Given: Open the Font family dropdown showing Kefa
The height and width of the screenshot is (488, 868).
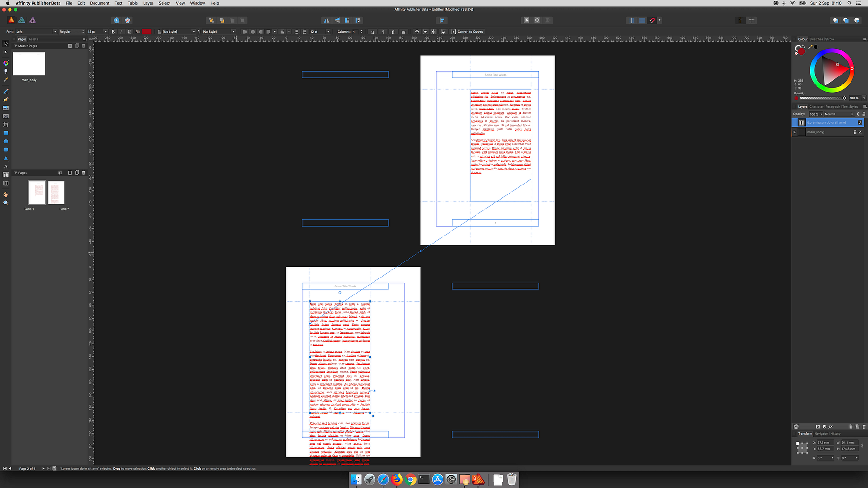Looking at the screenshot, I should click(x=36, y=32).
